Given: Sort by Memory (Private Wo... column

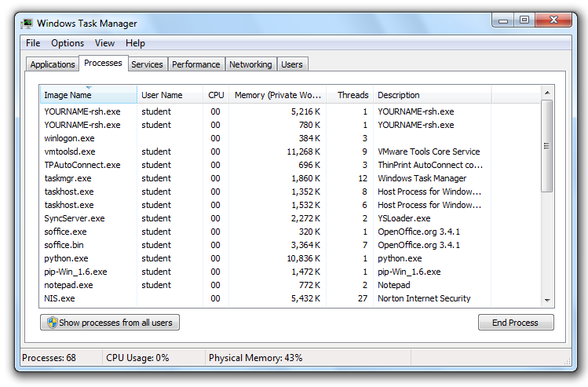Looking at the screenshot, I should pos(277,95).
